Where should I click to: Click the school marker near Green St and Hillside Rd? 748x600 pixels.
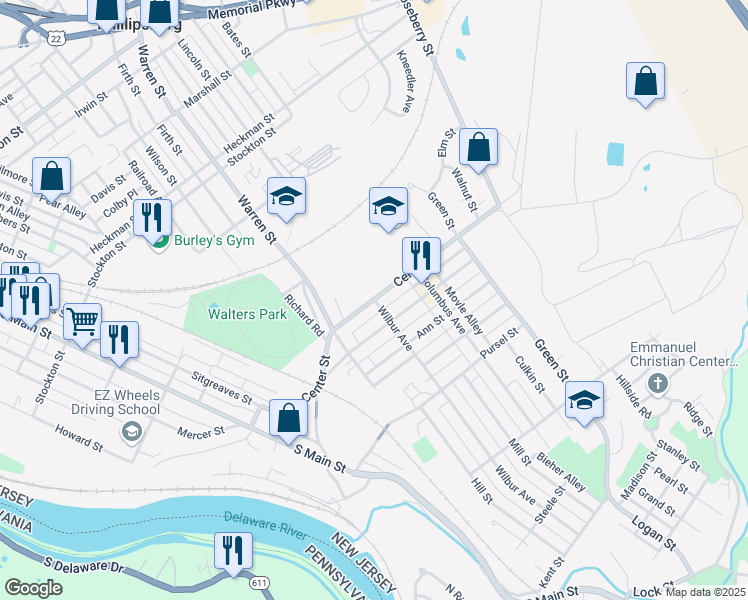point(584,401)
